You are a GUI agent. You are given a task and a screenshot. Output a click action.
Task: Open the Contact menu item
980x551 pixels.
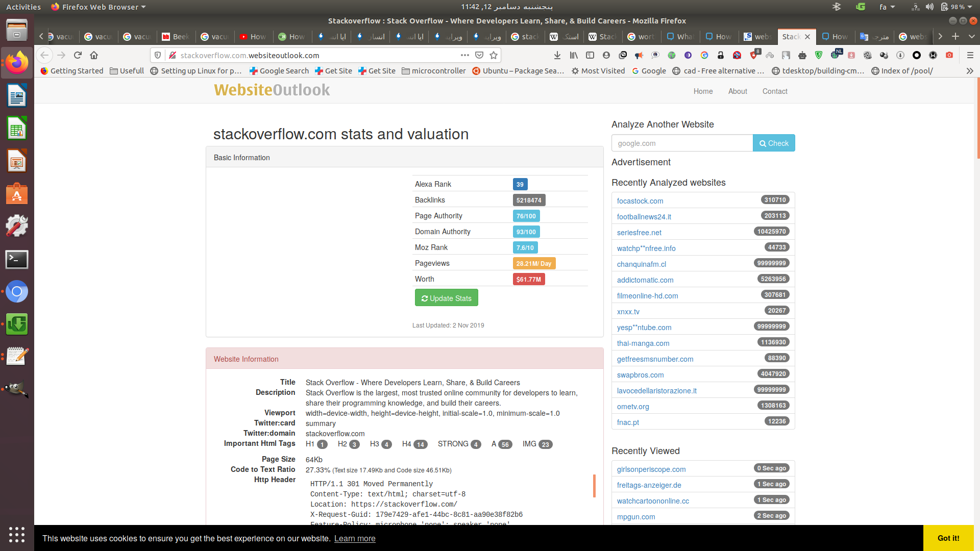coord(775,91)
